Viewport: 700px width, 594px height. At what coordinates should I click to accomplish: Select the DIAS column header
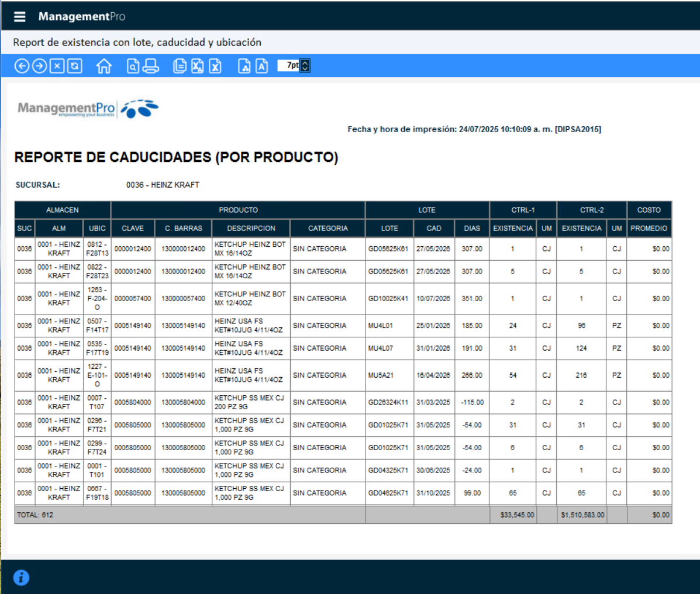coord(472,229)
